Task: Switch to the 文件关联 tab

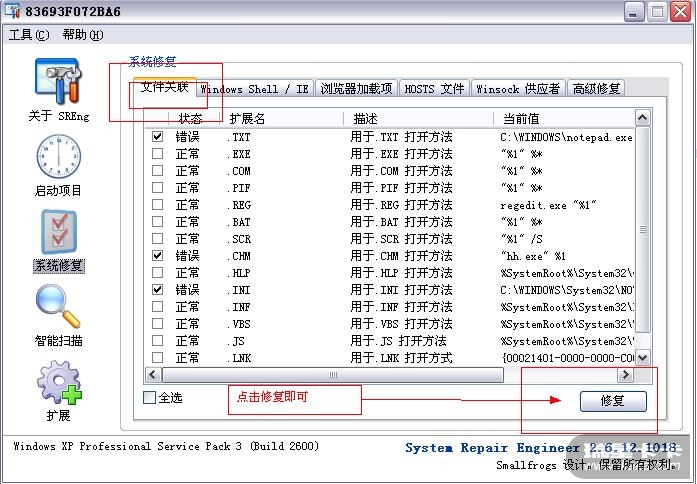Action: pos(164,87)
